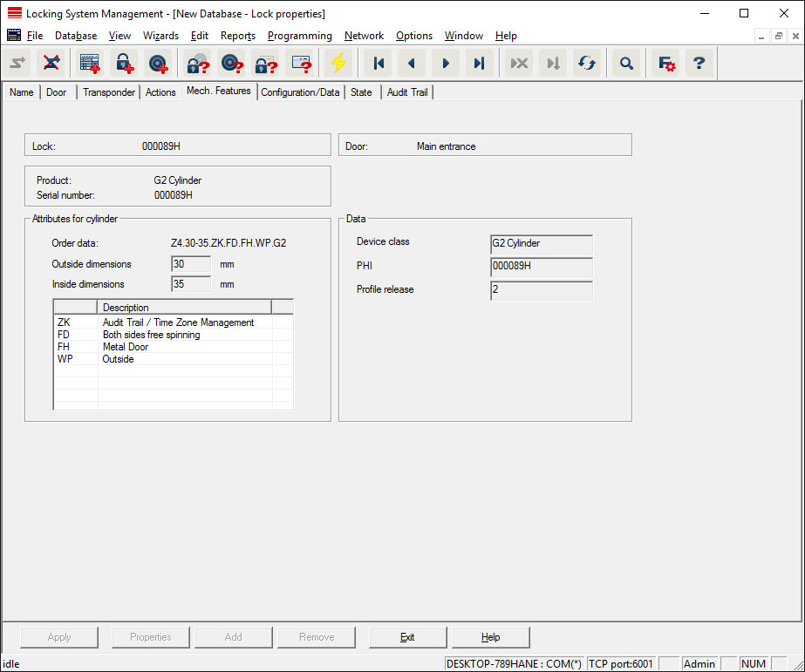Click the new locking system icon

pos(90,64)
